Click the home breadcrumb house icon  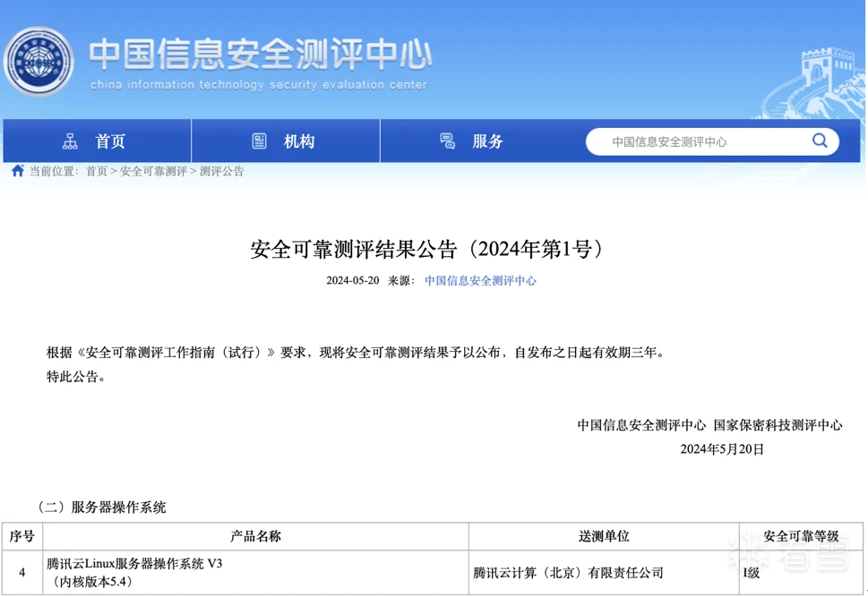click(x=18, y=170)
